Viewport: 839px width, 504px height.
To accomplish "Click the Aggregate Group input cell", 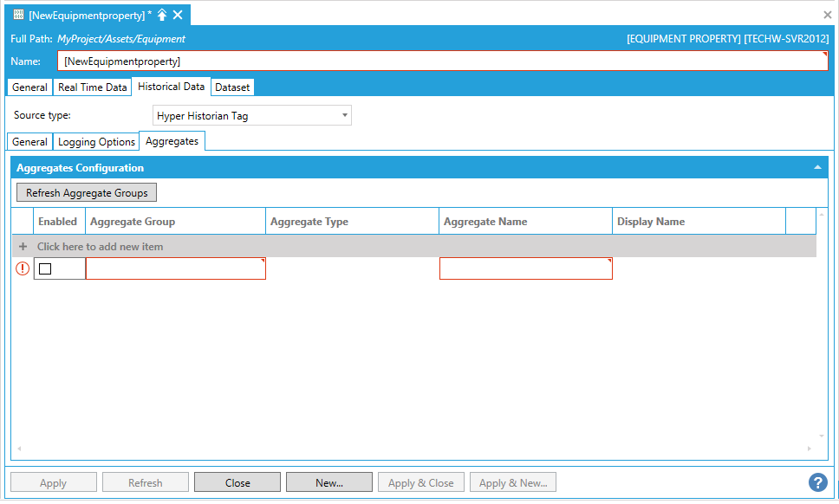I will pos(176,269).
